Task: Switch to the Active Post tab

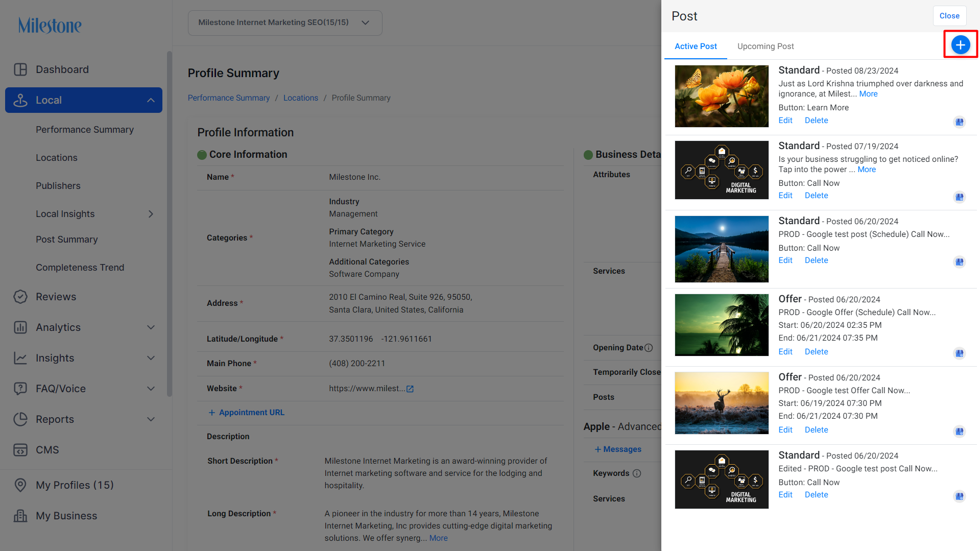Action: (x=696, y=46)
